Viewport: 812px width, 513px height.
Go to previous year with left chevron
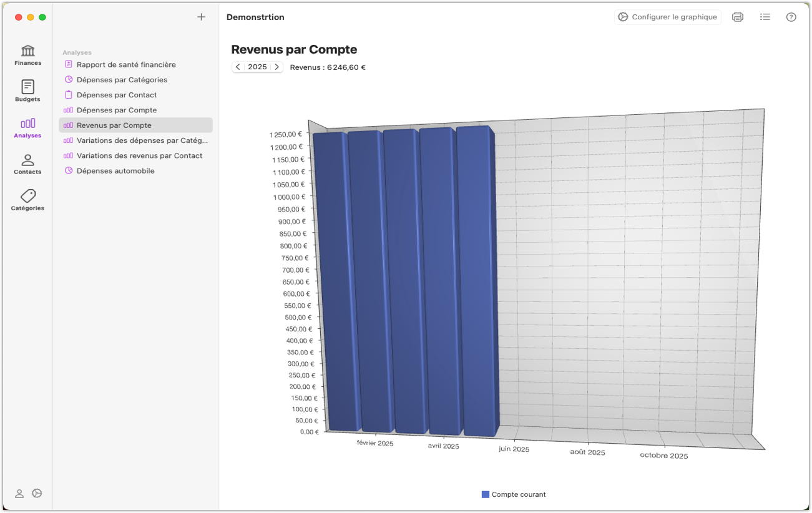(238, 67)
